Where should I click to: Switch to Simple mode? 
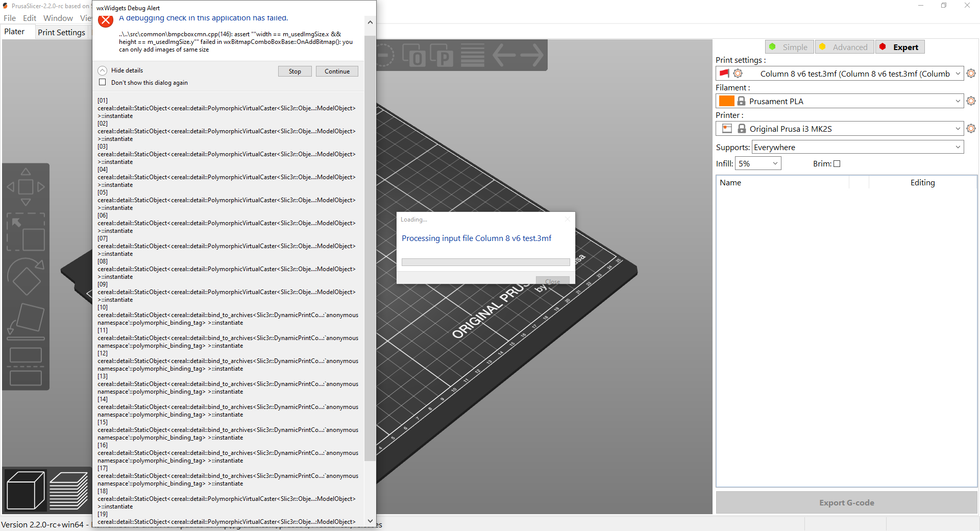[x=790, y=46]
